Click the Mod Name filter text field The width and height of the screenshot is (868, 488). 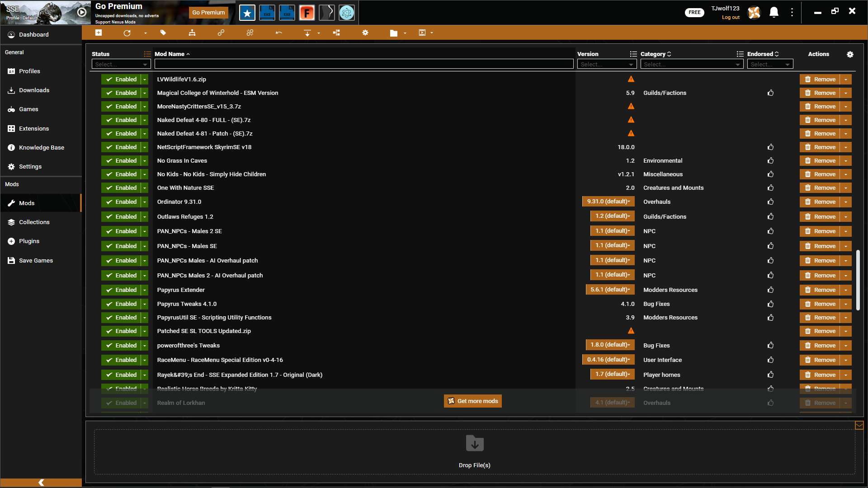[x=363, y=65]
